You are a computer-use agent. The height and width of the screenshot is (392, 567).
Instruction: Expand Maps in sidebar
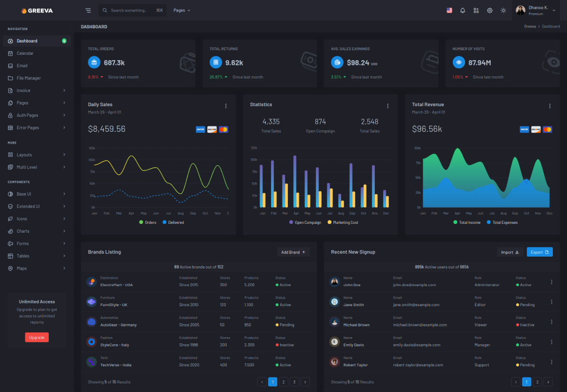[x=37, y=268]
